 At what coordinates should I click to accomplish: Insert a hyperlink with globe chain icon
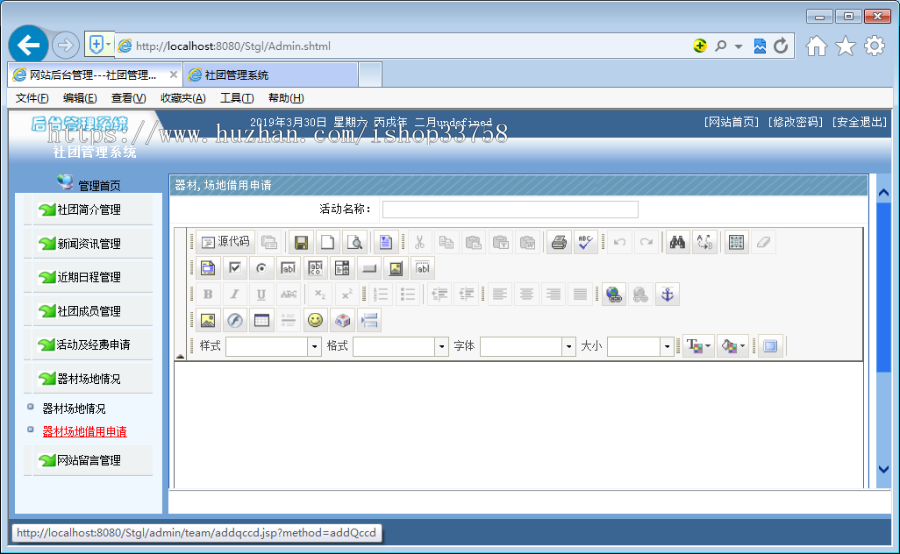point(614,295)
